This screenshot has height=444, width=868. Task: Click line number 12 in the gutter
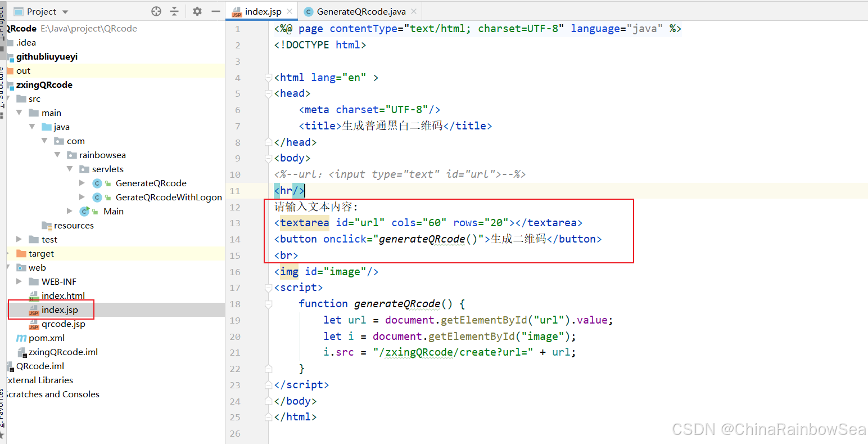235,207
